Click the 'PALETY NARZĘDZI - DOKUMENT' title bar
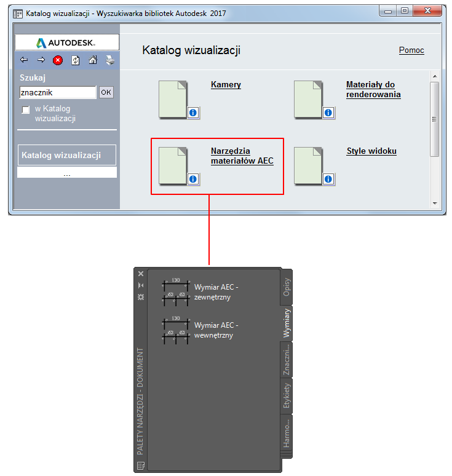The height and width of the screenshot is (476, 452). pyautogui.click(x=140, y=402)
